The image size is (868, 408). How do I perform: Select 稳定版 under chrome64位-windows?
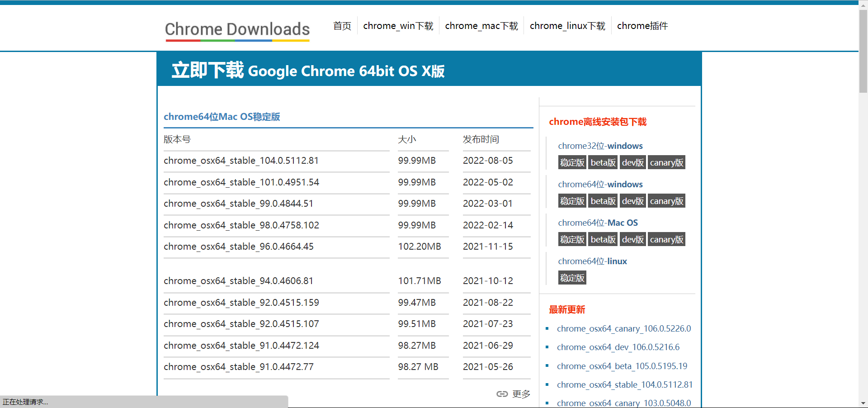click(x=572, y=201)
